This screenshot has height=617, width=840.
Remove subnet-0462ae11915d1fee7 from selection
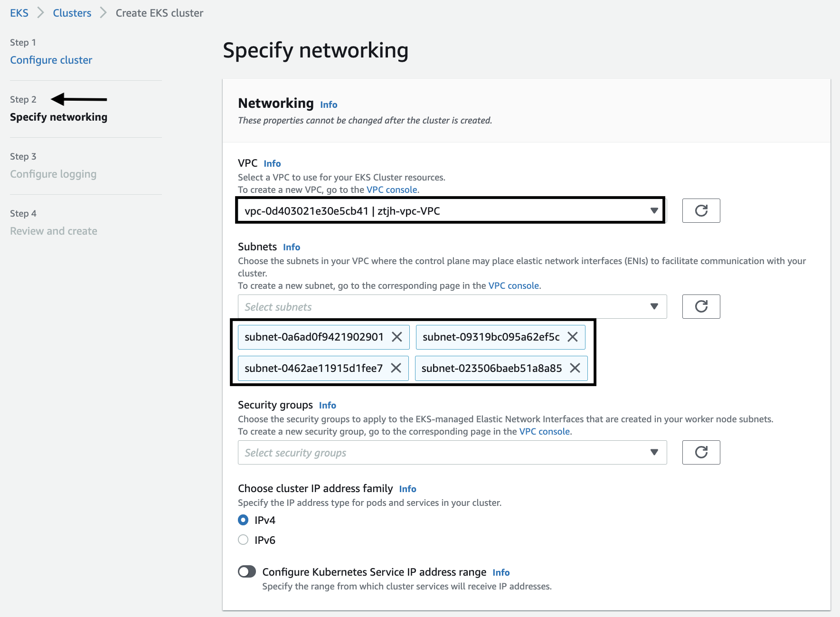tap(396, 368)
